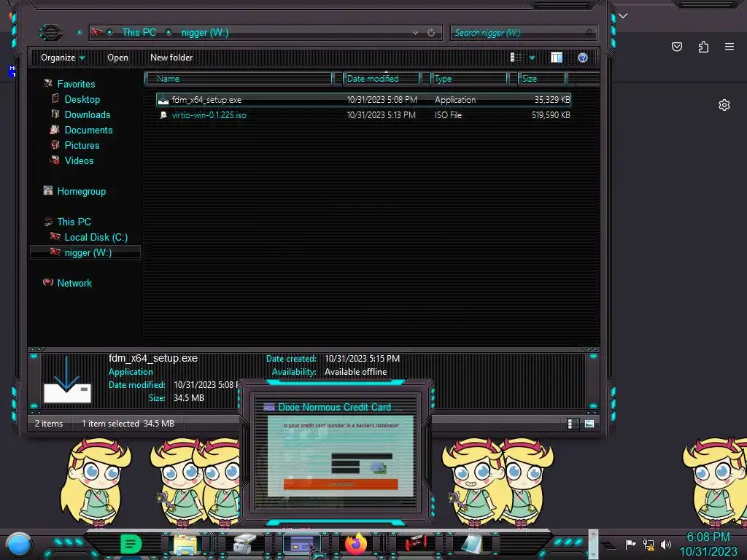Screen dimensions: 747x560
Task: Click 'This PC' in the address breadcrumb
Action: [x=139, y=32]
